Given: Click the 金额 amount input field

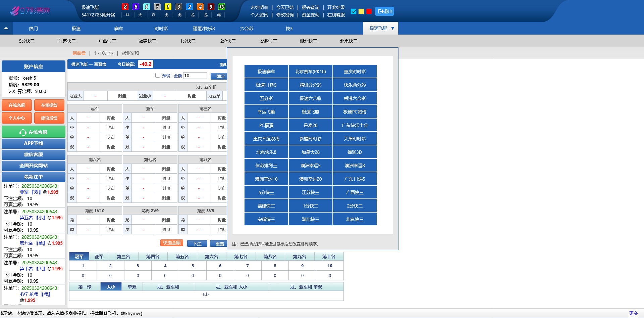Looking at the screenshot, I should point(195,76).
